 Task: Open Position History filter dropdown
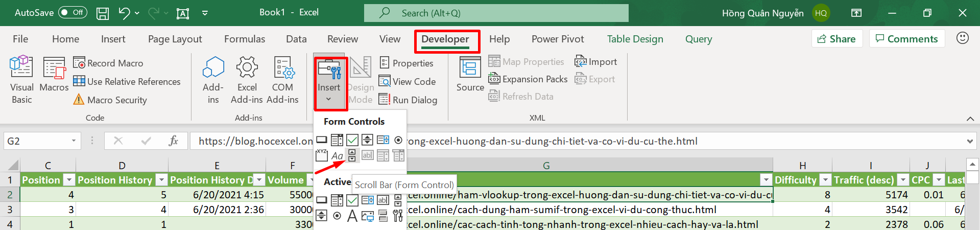(x=161, y=180)
